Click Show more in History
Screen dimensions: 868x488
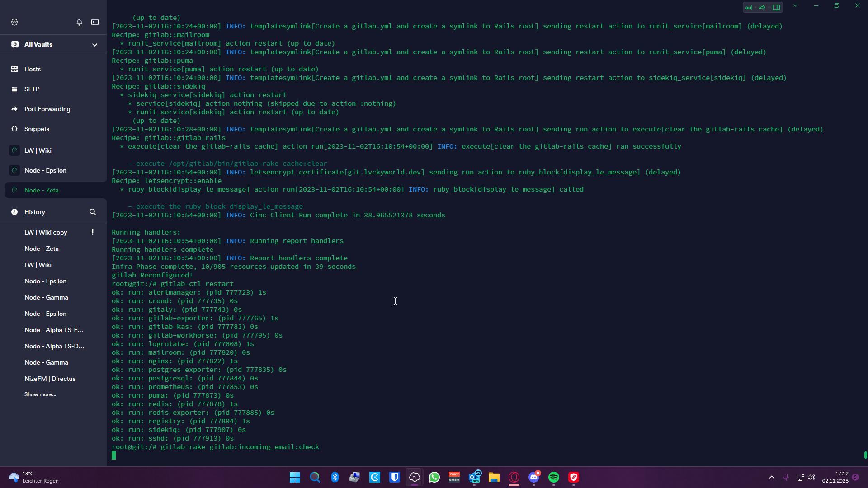40,394
